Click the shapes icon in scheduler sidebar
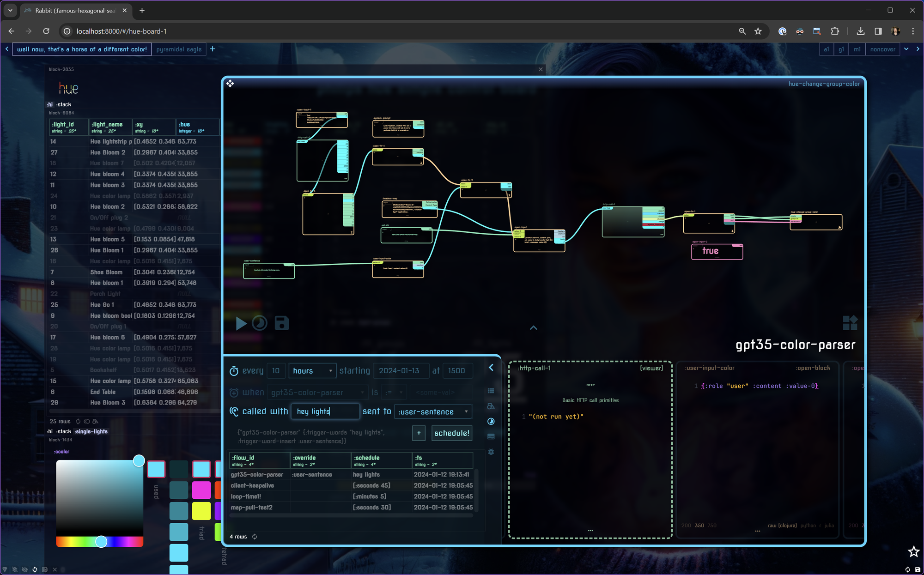Image resolution: width=924 pixels, height=575 pixels. click(491, 406)
